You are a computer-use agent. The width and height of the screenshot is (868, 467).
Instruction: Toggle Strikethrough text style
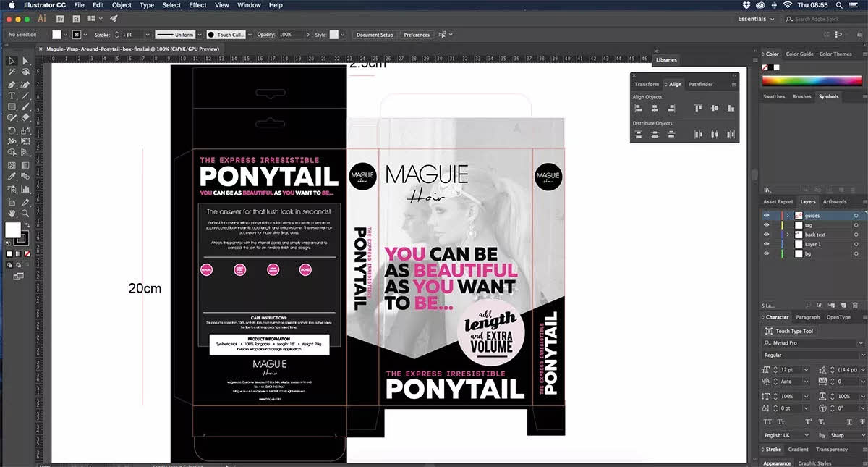[x=862, y=422]
